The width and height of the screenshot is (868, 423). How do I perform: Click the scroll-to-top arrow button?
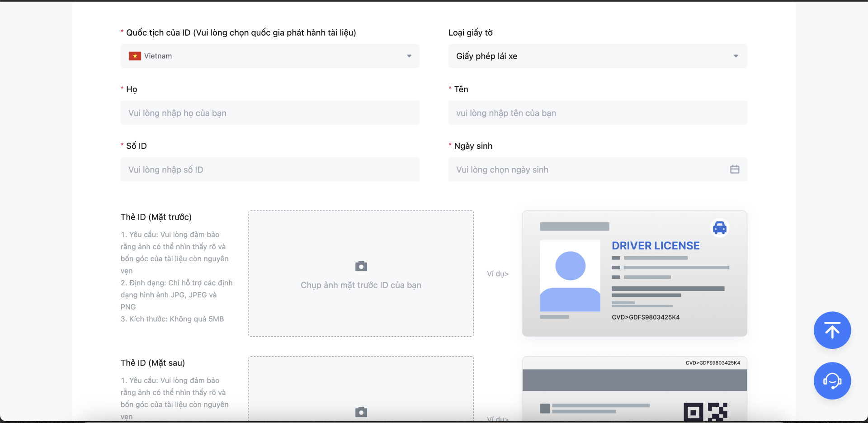pyautogui.click(x=832, y=330)
